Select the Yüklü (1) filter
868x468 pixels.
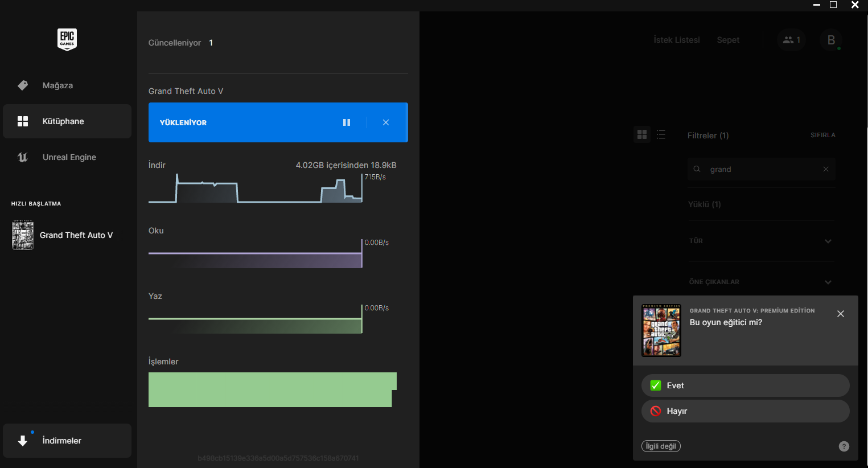pyautogui.click(x=704, y=204)
